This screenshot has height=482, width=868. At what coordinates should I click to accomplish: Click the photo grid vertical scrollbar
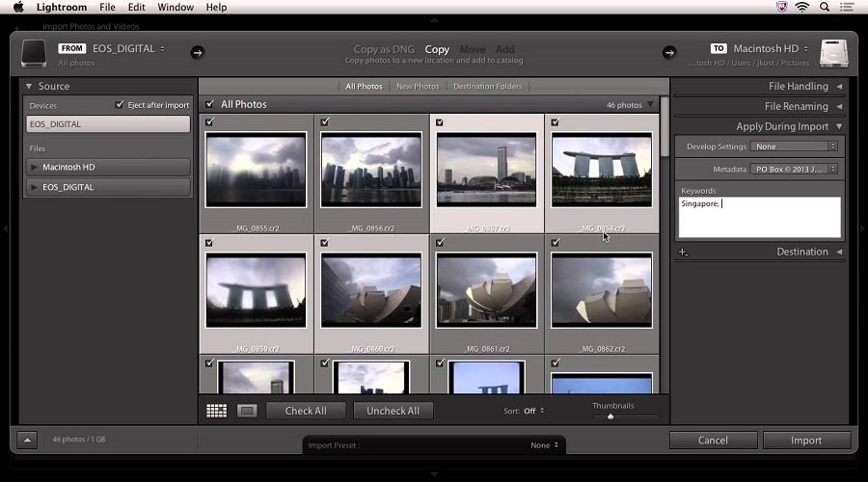[665, 127]
